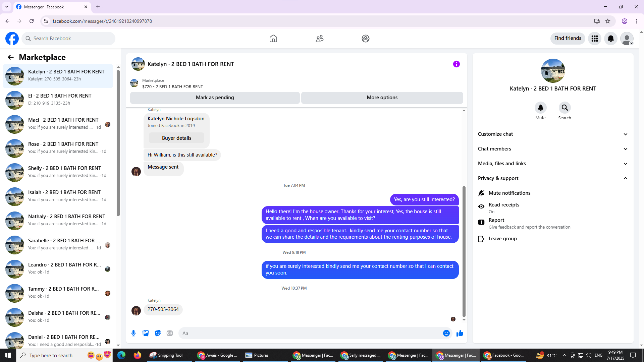Go back using the Marketplace back arrow
The height and width of the screenshot is (362, 644).
click(x=11, y=57)
